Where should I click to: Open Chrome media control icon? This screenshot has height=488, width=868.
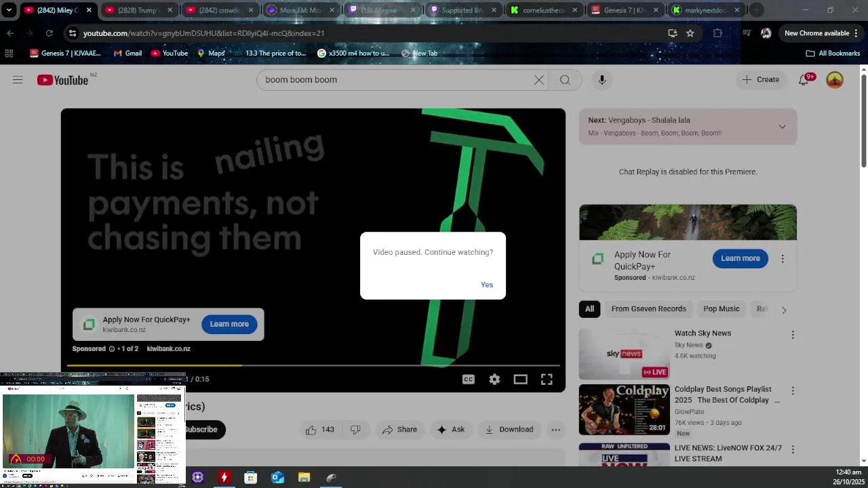747,33
